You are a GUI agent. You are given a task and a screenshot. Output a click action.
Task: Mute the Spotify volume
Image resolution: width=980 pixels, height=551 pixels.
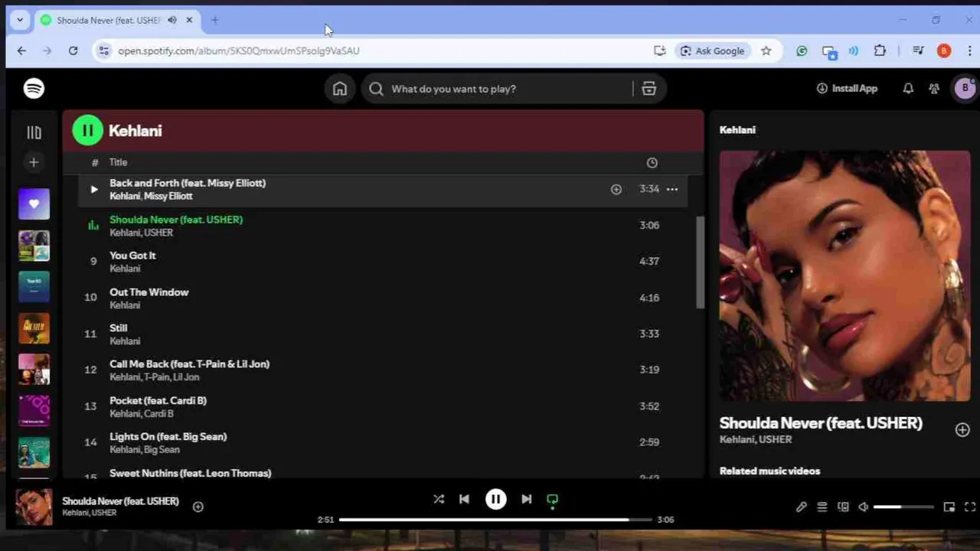864,507
